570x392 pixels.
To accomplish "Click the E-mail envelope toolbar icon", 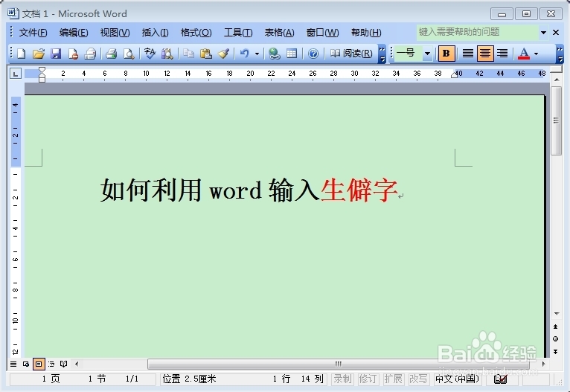I will coord(90,54).
